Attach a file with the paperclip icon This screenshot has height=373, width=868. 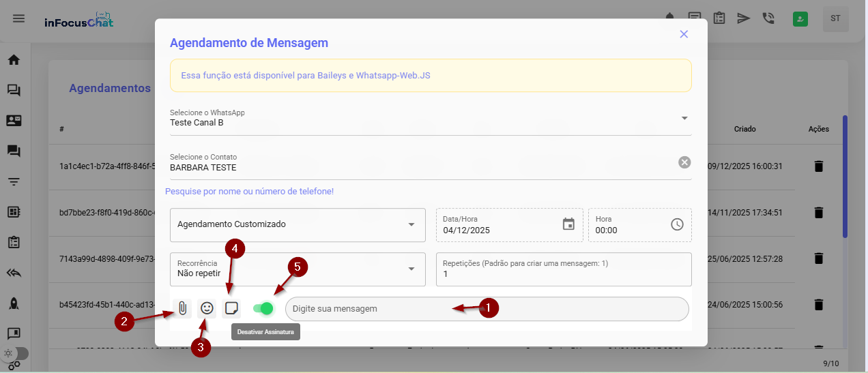(x=182, y=308)
